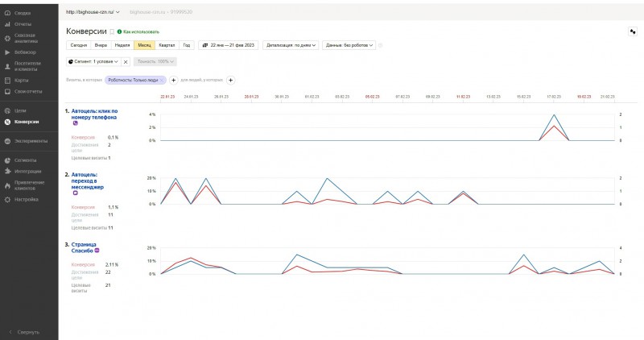Open goal Автоцель: переход в мессенджер

88,181
